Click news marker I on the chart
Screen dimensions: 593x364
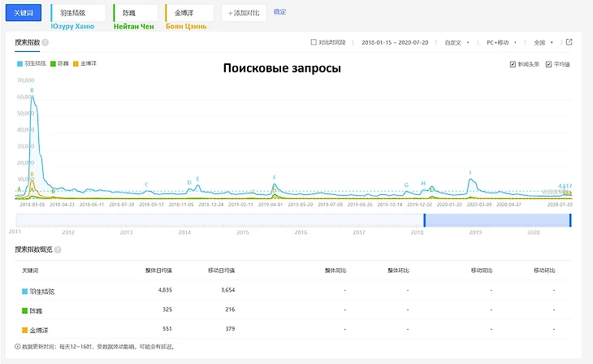pos(470,173)
